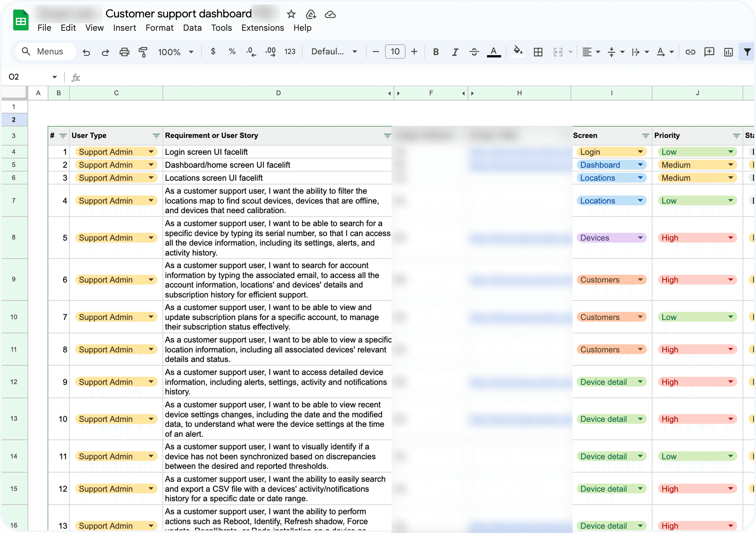Open the fill color picker

518,51
